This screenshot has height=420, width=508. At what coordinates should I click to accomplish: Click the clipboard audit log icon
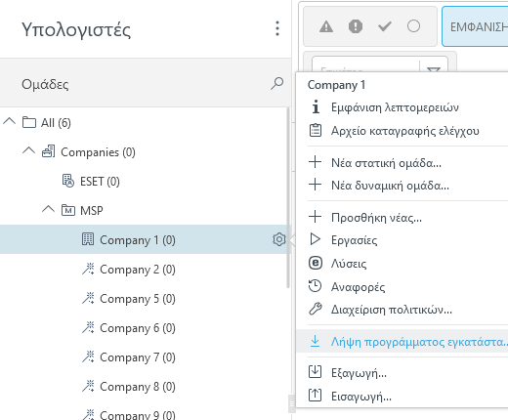click(315, 130)
